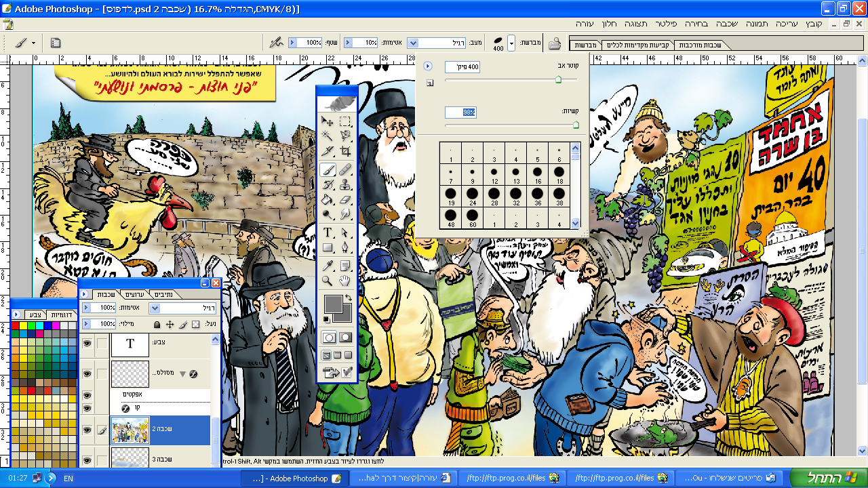This screenshot has height=488, width=868.
Task: Lock transparent pixels of the layer
Action: pos(195,325)
